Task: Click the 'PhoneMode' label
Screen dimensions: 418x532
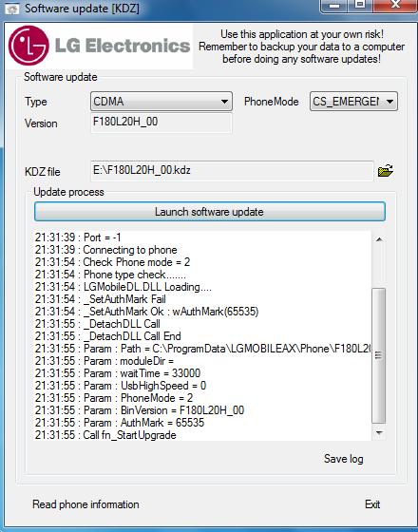Action: click(x=271, y=102)
